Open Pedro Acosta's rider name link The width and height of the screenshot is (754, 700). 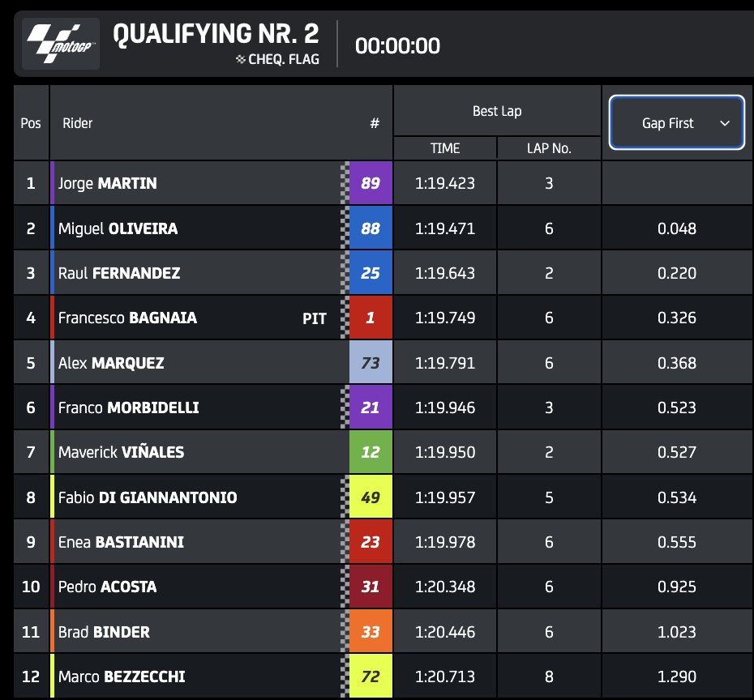(x=107, y=587)
